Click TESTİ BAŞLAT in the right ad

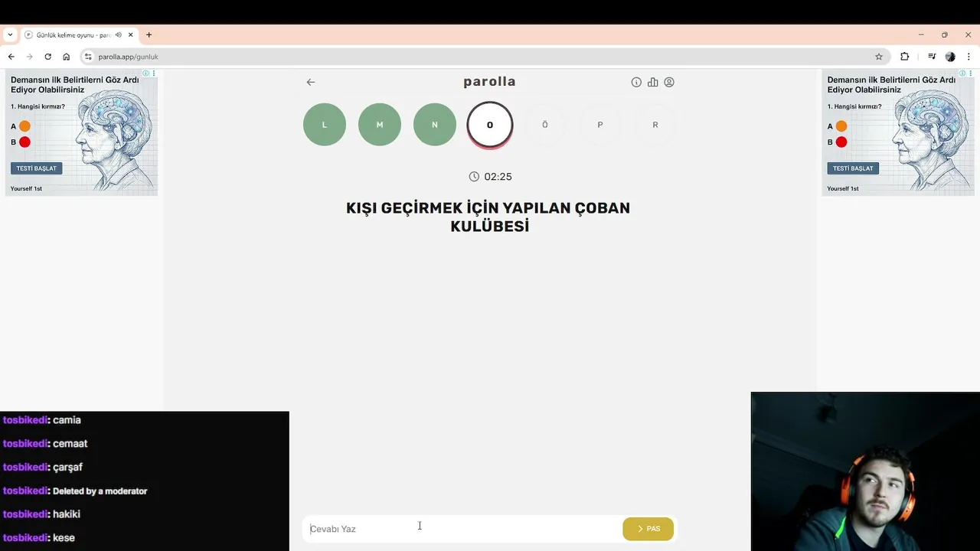[x=853, y=168]
